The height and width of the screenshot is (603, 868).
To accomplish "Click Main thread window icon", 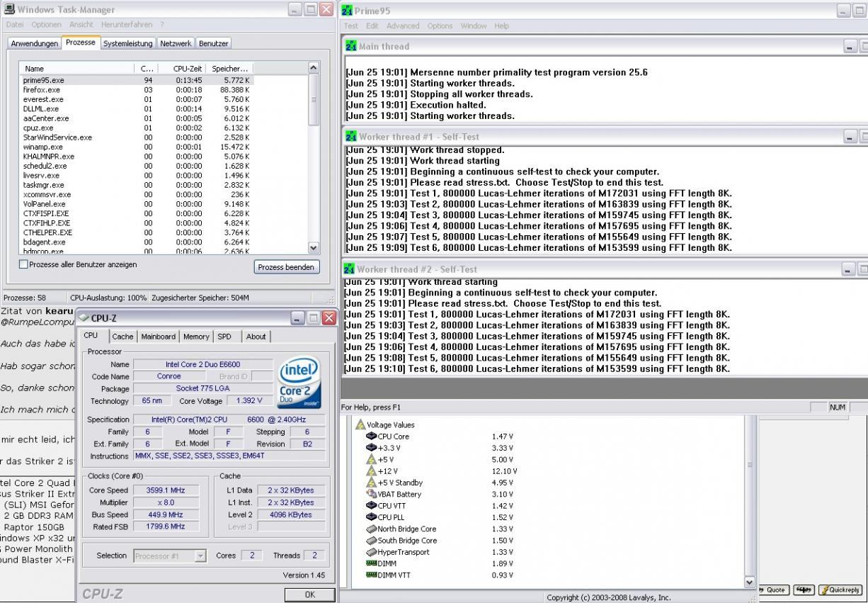I will coord(350,45).
